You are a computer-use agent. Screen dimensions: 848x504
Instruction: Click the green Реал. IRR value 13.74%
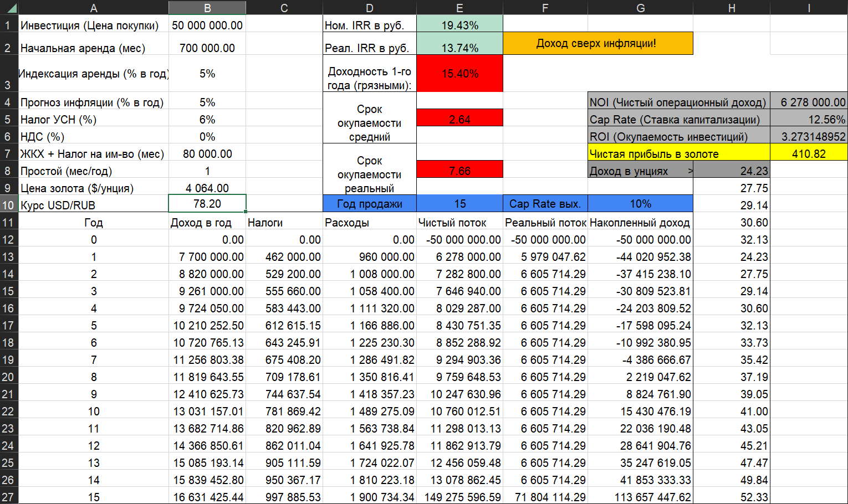click(x=459, y=48)
